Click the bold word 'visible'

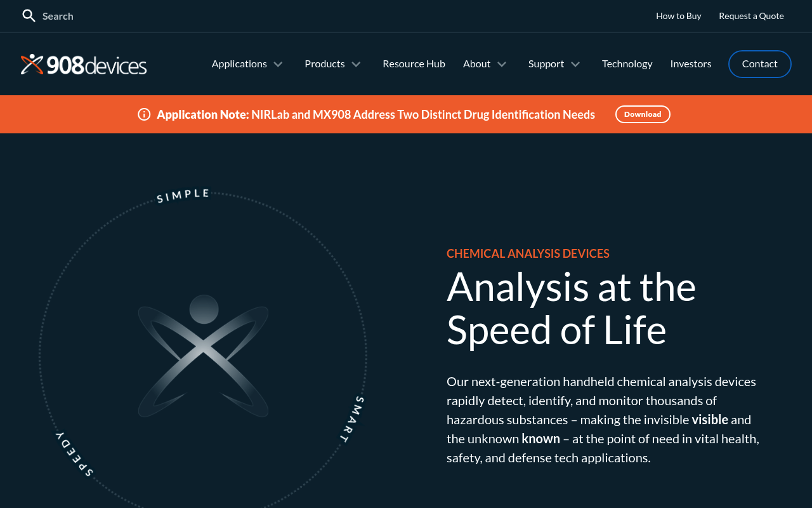pos(710,420)
